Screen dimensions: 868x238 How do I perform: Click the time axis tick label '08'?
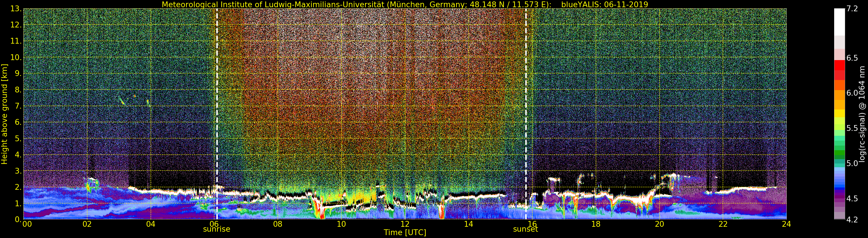pyautogui.click(x=278, y=224)
